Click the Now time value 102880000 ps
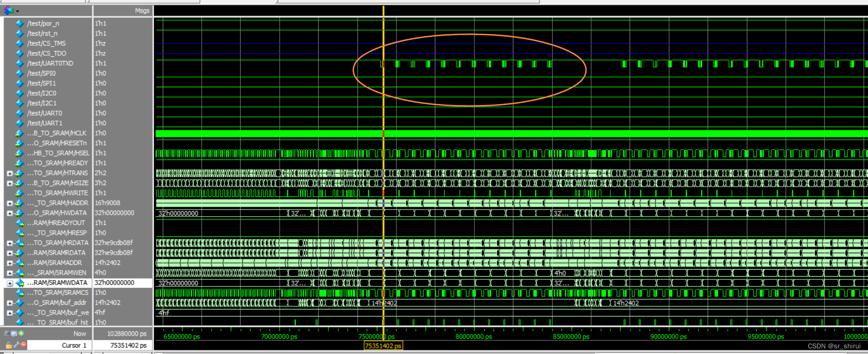868x354 pixels. 127,333
